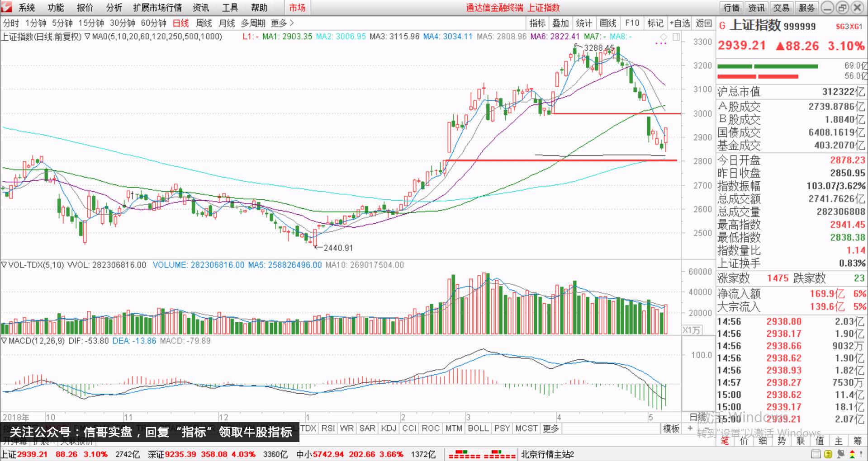
Task: Select the RSI indicator tab
Action: pyautogui.click(x=328, y=428)
